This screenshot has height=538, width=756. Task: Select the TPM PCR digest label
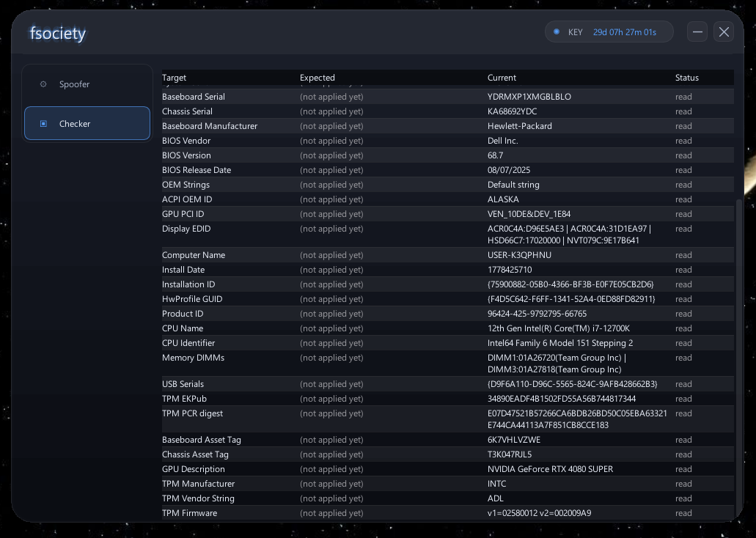pos(192,413)
